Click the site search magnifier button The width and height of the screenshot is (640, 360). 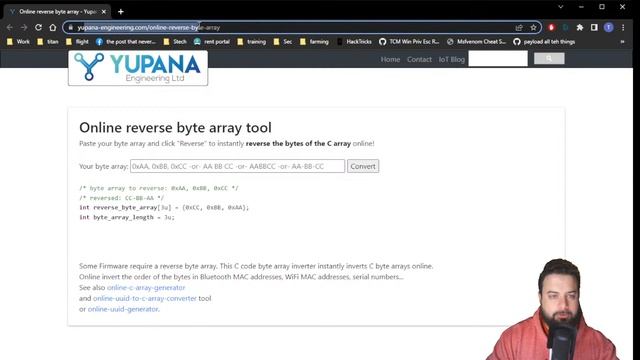point(549,59)
